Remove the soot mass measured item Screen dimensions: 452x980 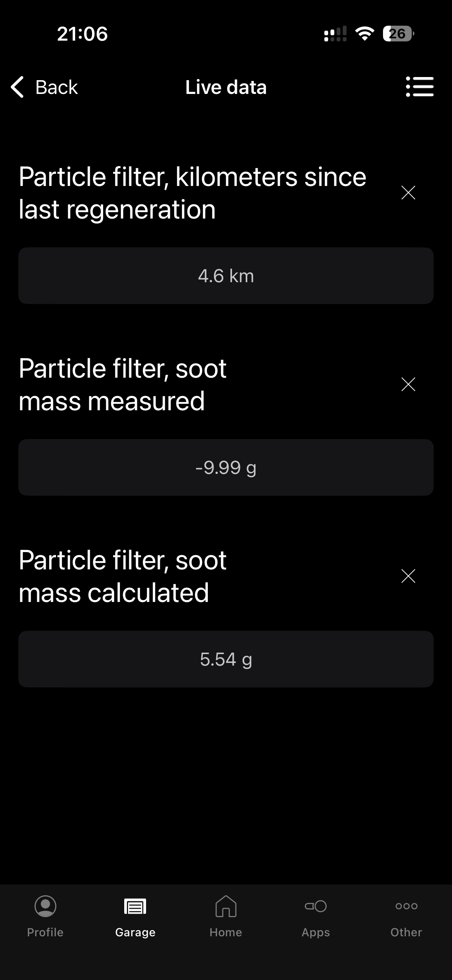[x=408, y=384]
